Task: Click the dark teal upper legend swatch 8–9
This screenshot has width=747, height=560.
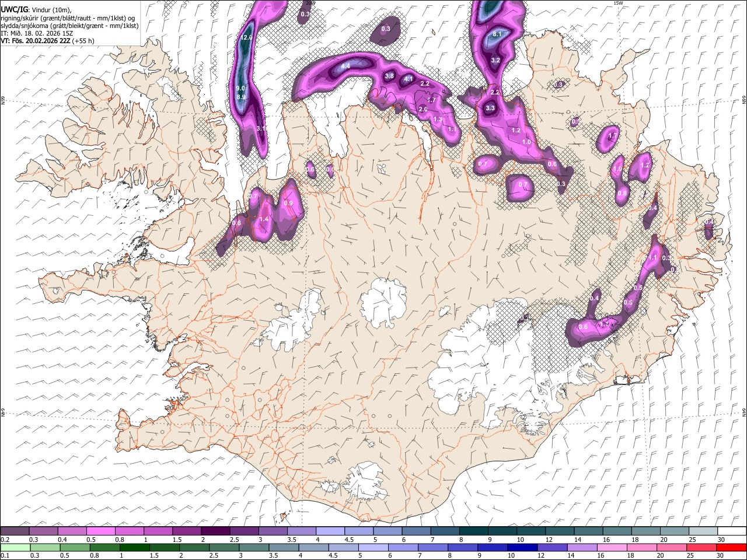Action: tap(473, 531)
